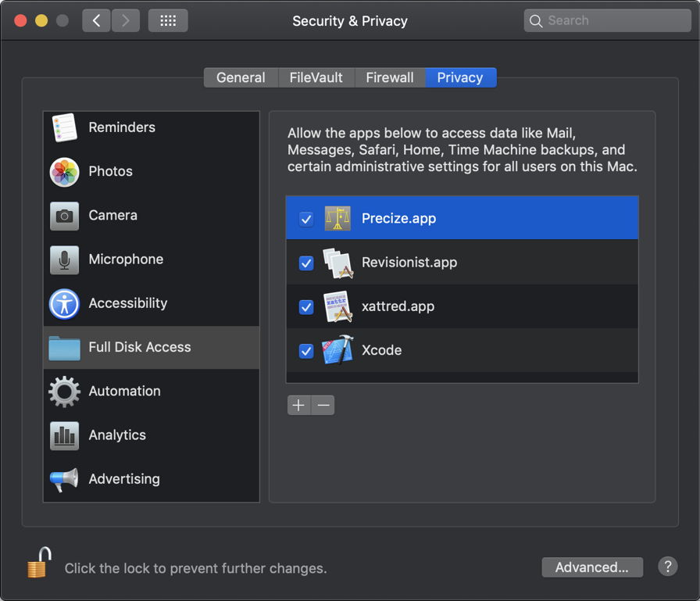Open Accessibility via its blue icon
This screenshot has width=700, height=601.
click(64, 303)
